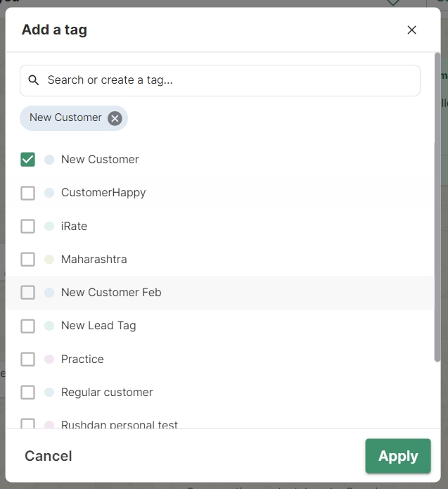Image resolution: width=448 pixels, height=489 pixels.
Task: Remove the New Customer tag chip
Action: (115, 118)
